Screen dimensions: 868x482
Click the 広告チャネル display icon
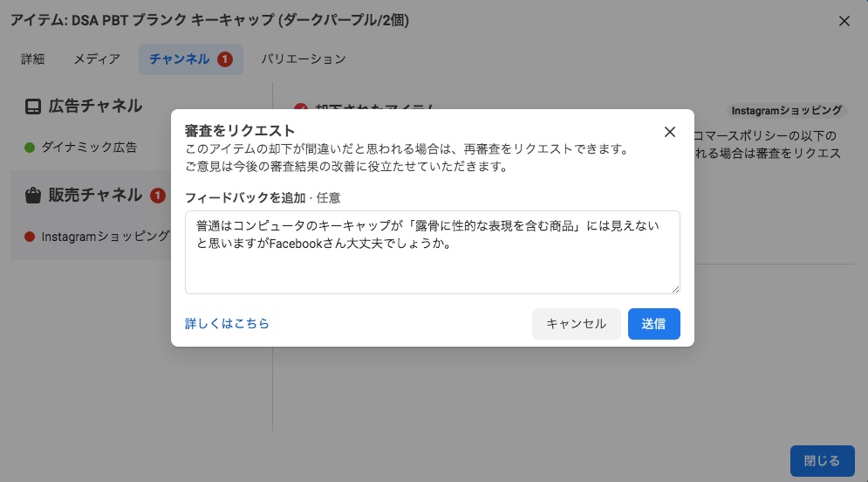coord(32,107)
